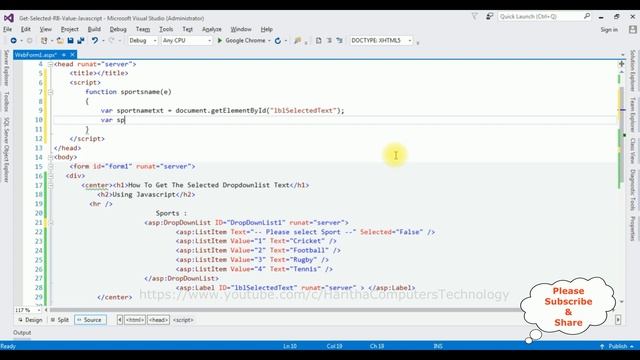Click the editor split-view plus icon
The image size is (640, 360).
click(x=621, y=64)
